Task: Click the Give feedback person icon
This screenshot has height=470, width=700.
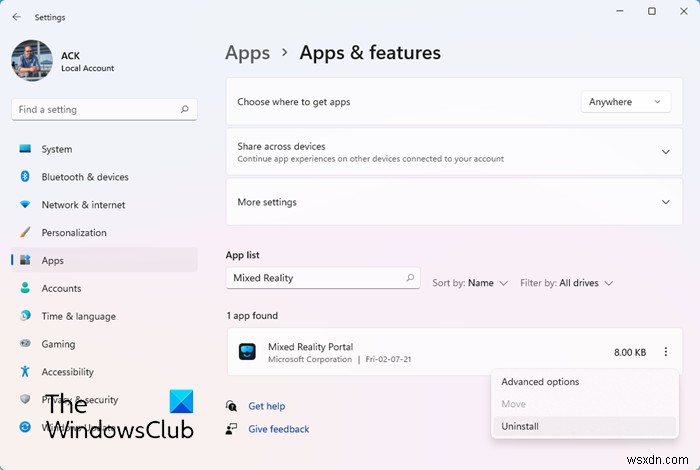Action: (x=231, y=429)
